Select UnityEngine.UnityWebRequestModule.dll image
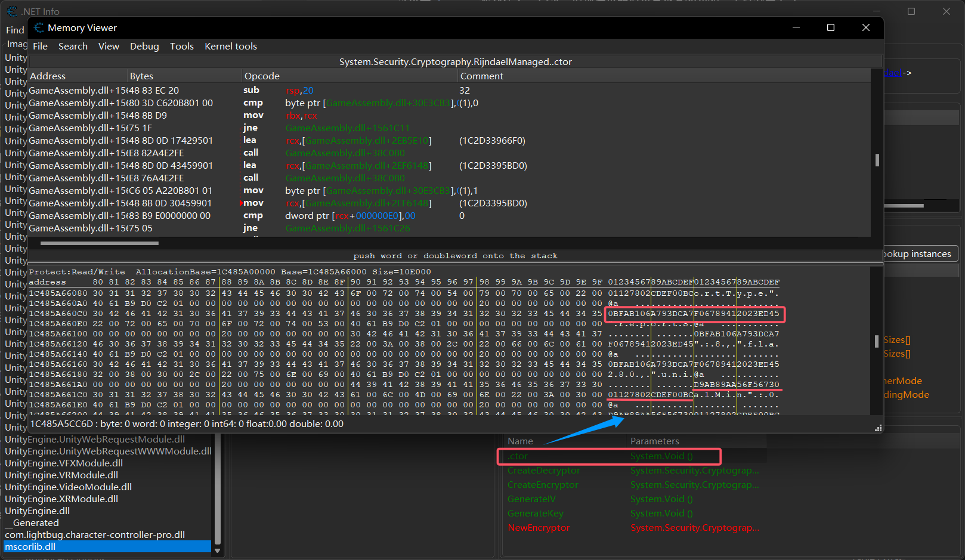 (107, 440)
